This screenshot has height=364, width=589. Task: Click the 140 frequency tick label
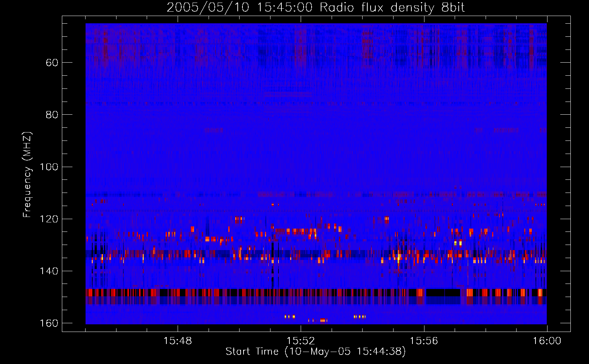[x=49, y=271]
